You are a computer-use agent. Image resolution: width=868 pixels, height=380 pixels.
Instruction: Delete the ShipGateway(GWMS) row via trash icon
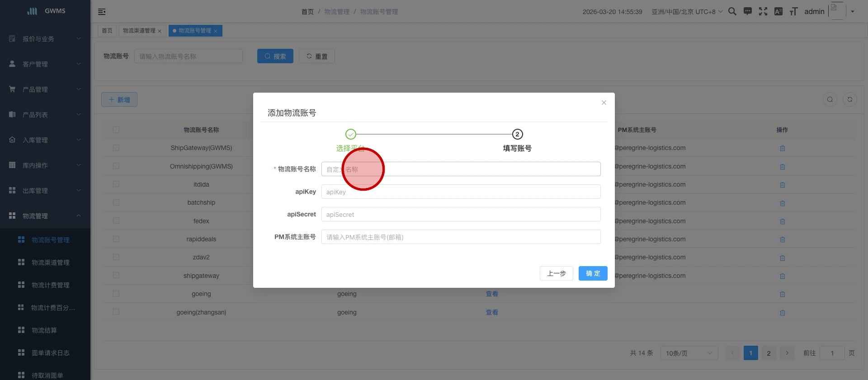(x=783, y=148)
